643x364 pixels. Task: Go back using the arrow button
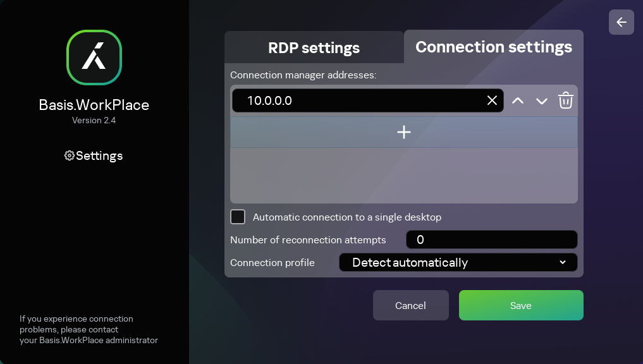621,21
